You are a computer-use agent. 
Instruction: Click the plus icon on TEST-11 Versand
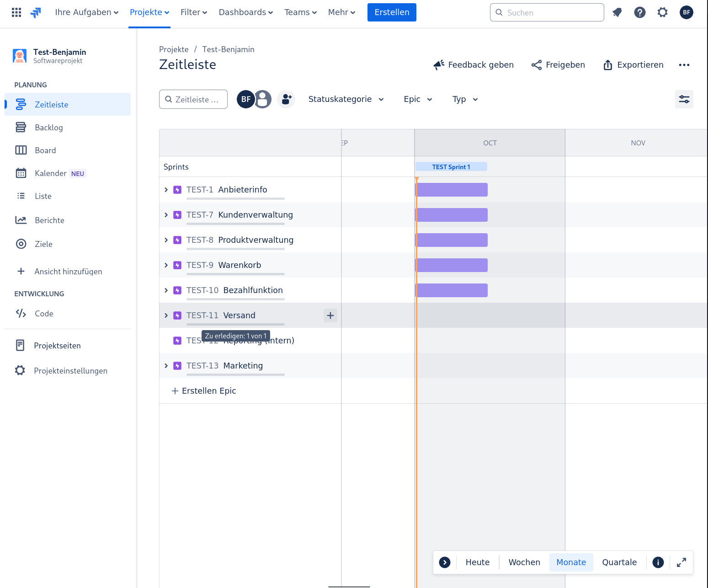(330, 315)
